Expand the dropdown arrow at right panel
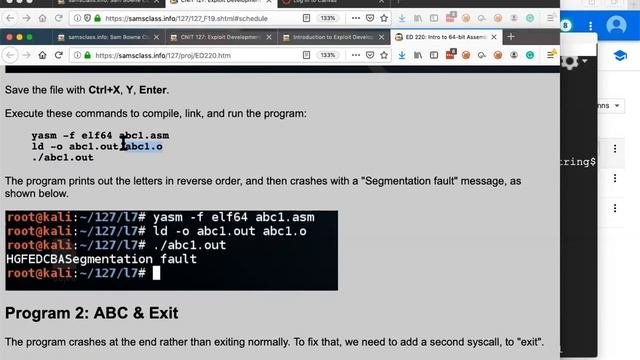Viewport: 640px width, 360px height. click(617, 106)
